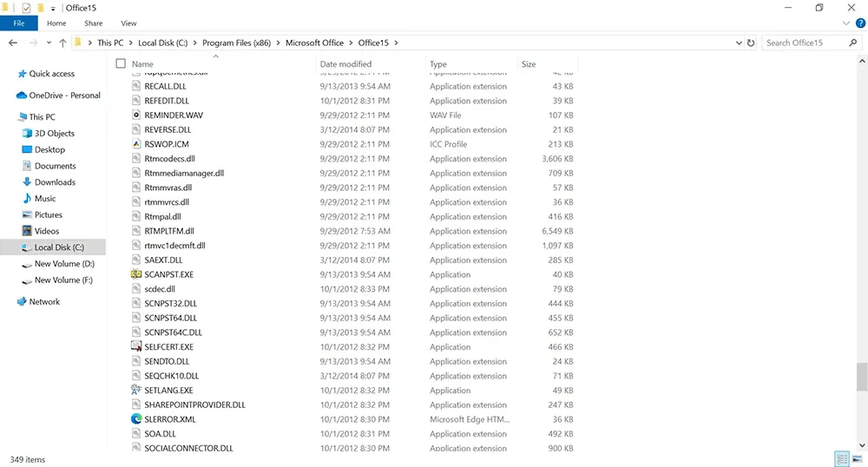Expand chevron after This PC breadcrumb
This screenshot has height=467, width=868.
point(131,43)
